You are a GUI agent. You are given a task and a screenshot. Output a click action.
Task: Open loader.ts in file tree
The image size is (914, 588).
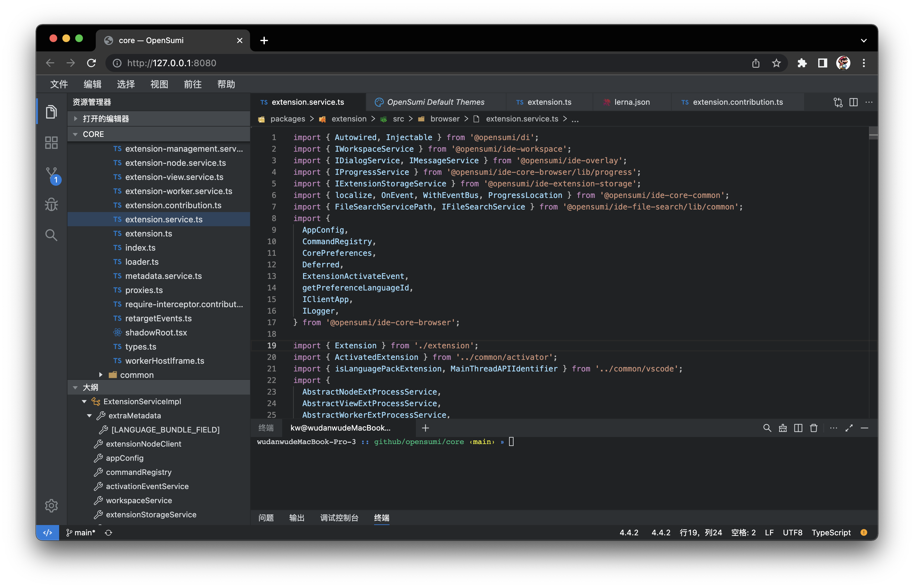[x=158, y=262]
